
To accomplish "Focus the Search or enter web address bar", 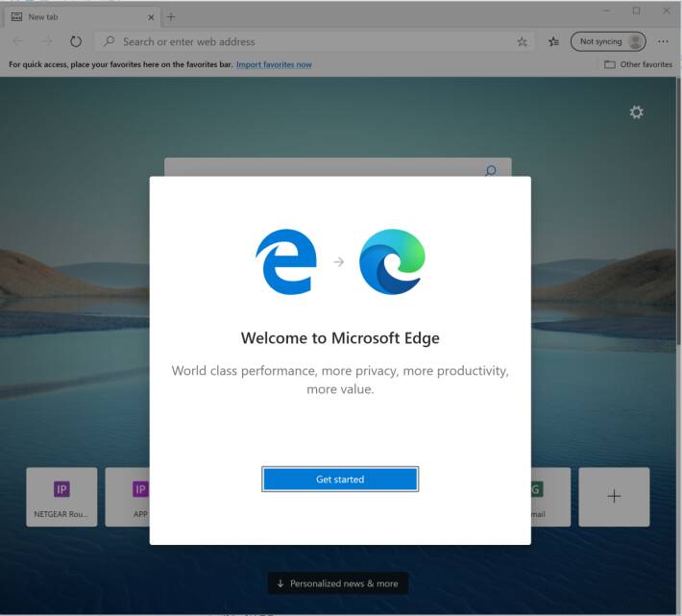I will (314, 41).
